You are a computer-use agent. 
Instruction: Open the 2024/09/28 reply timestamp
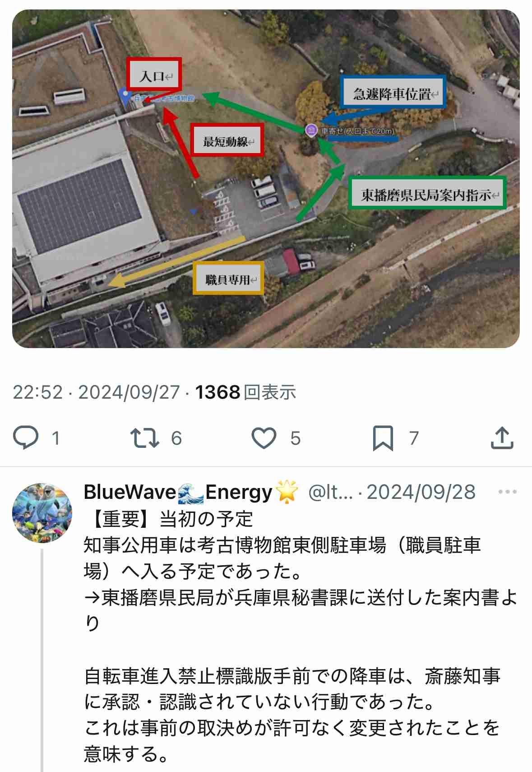[421, 492]
